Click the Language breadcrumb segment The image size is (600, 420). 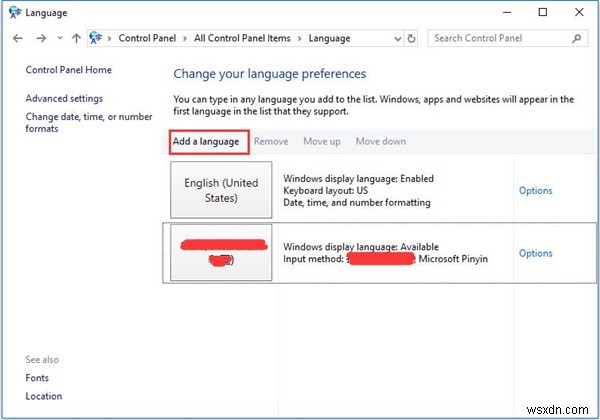(x=329, y=38)
